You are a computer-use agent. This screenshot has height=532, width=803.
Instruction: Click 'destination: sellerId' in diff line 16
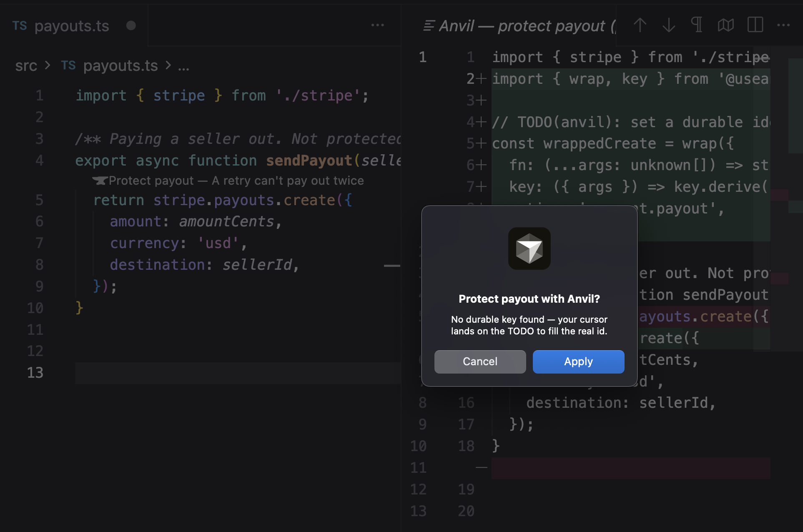tap(621, 403)
